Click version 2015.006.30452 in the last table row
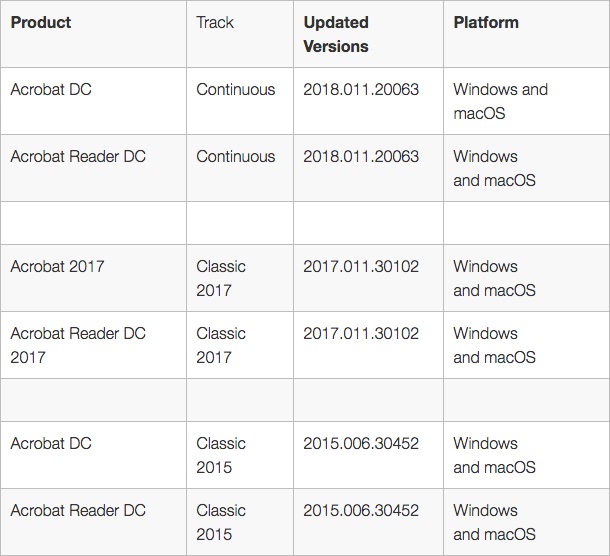 click(x=361, y=510)
